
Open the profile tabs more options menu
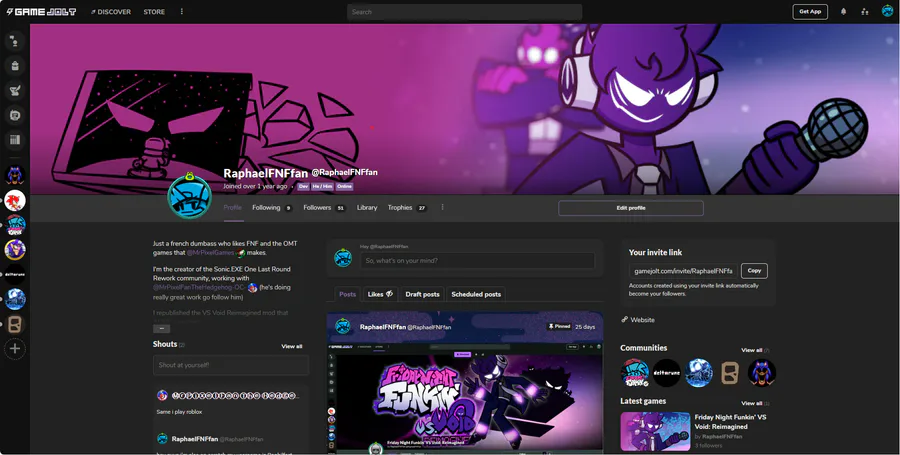point(443,208)
